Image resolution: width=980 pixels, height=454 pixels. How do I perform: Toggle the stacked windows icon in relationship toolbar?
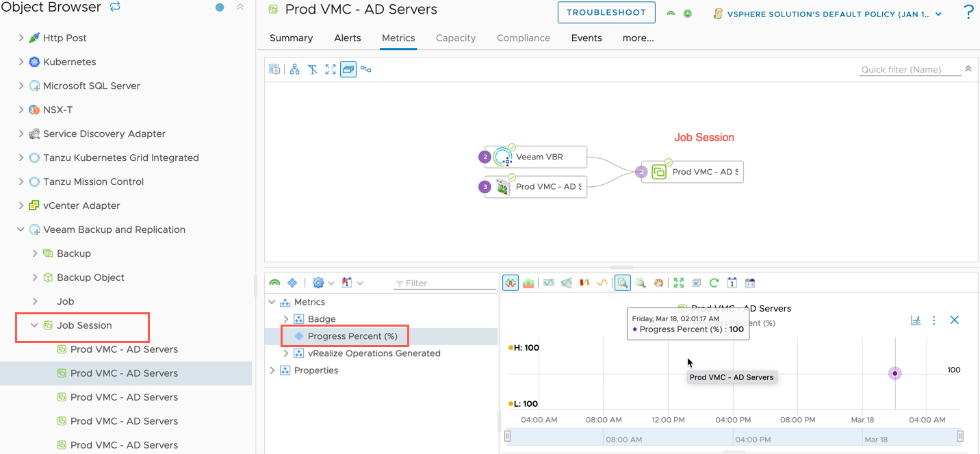coord(348,69)
